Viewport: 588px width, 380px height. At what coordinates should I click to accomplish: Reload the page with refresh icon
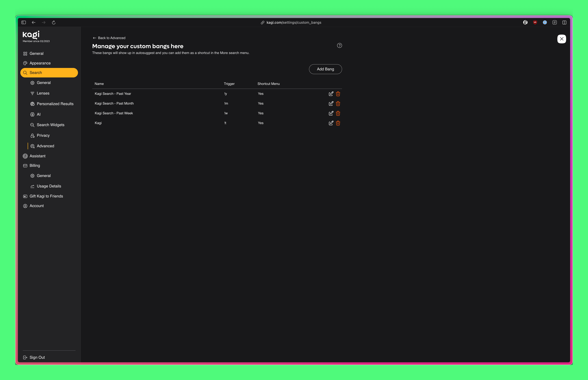(54, 23)
